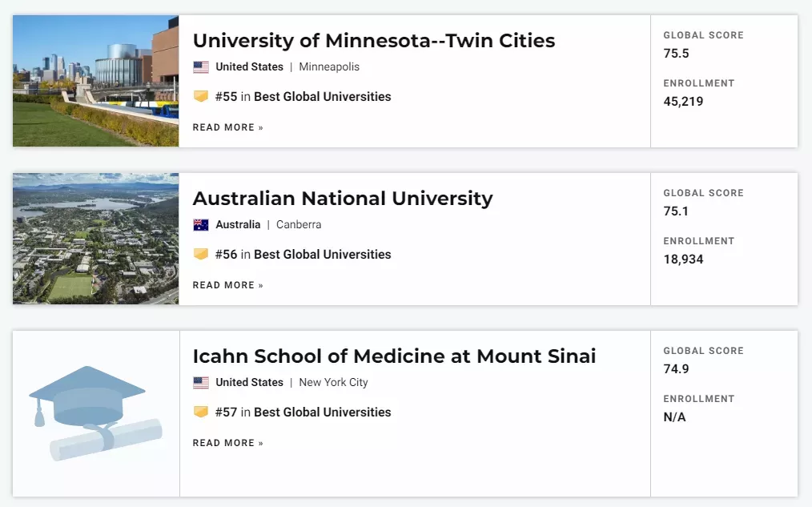Click the graduation cap placeholder image
The height and width of the screenshot is (507, 812).
[96, 413]
